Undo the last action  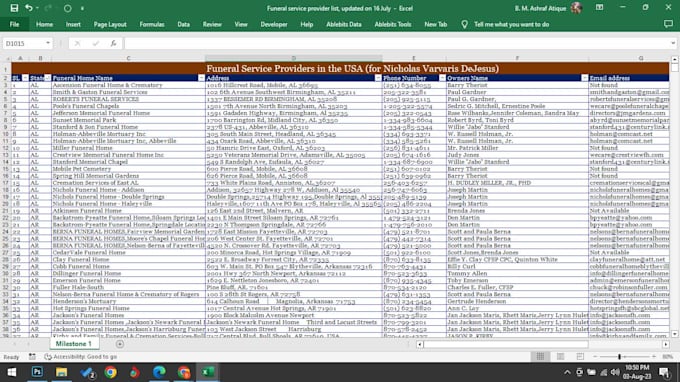29,8
